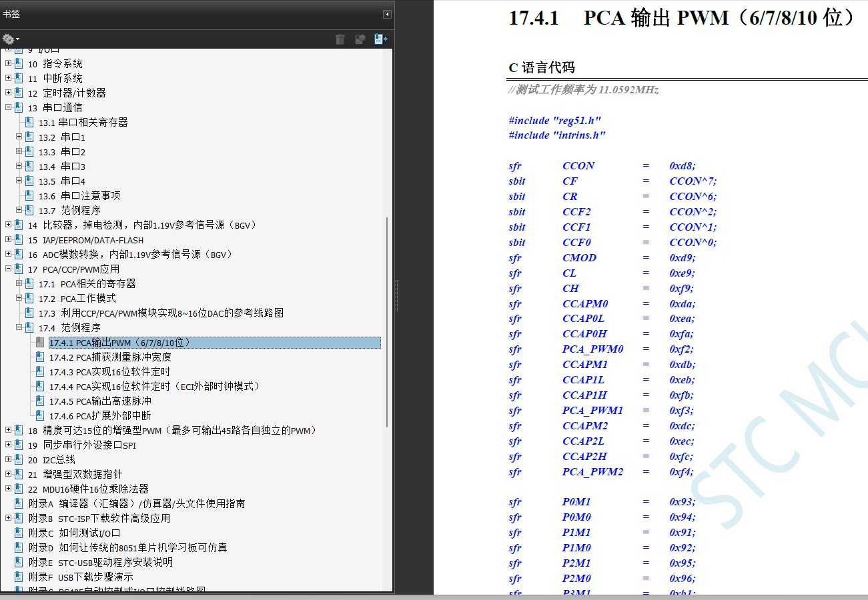Open bookmark '17.4.6 PCA扩展外部中断'
The height and width of the screenshot is (600, 868).
(x=100, y=416)
